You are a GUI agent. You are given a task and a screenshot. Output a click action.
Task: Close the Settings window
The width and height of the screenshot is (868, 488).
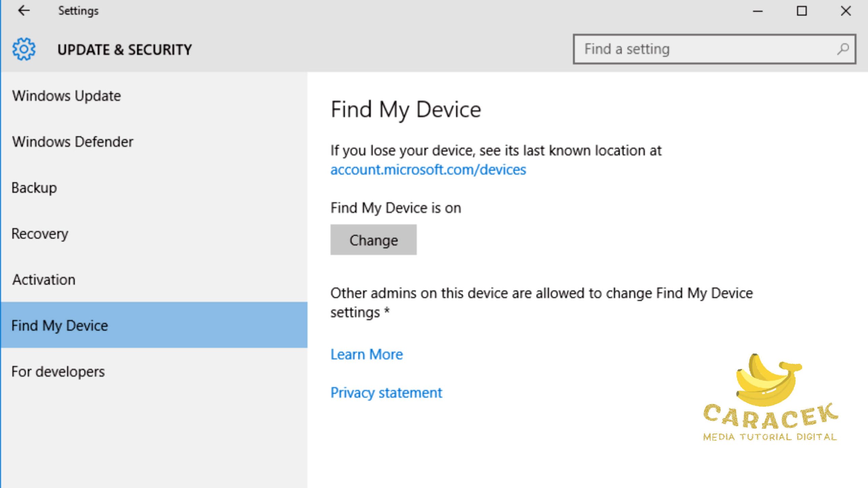point(846,11)
